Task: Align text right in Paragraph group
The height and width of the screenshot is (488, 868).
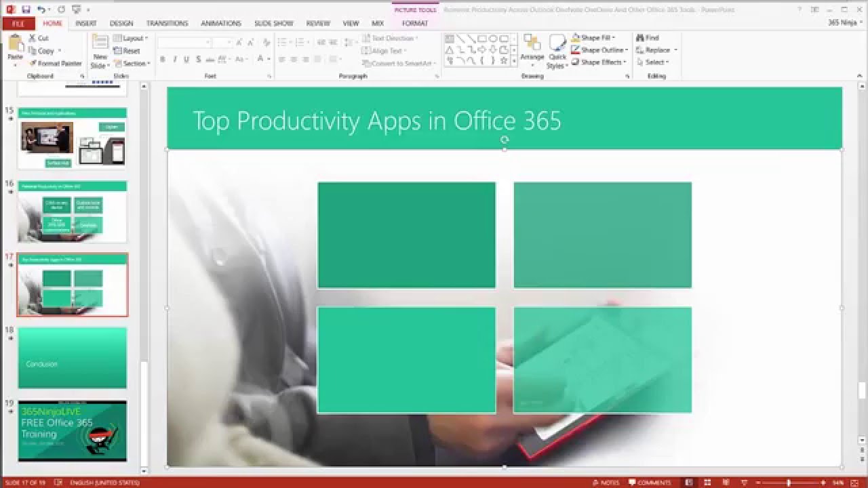Action: coord(306,60)
